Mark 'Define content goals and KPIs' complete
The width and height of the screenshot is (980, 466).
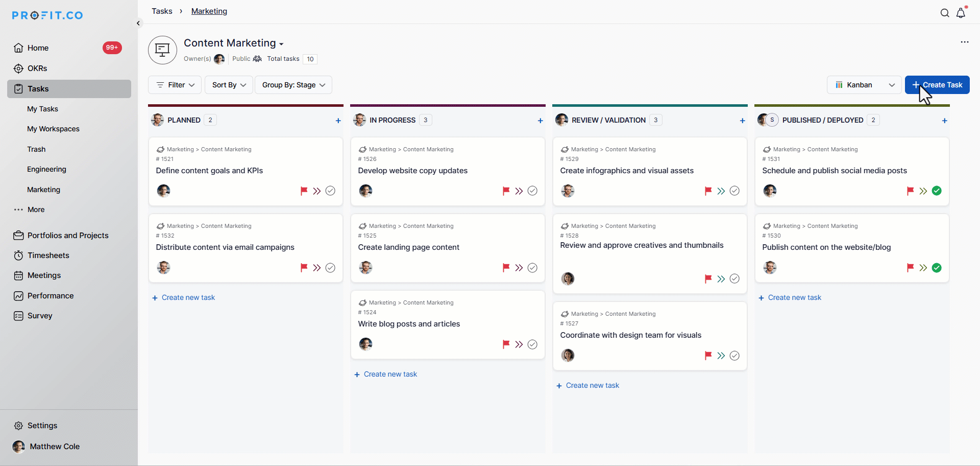pyautogui.click(x=330, y=191)
